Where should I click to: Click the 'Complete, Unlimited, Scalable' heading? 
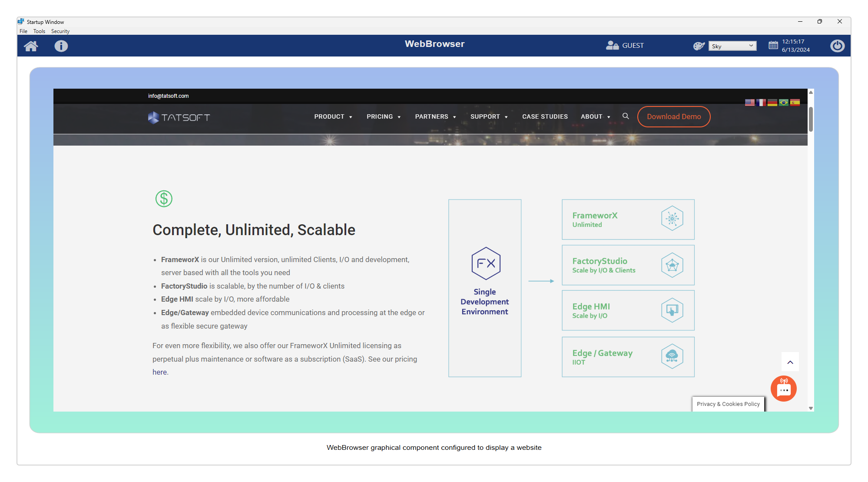(x=254, y=230)
